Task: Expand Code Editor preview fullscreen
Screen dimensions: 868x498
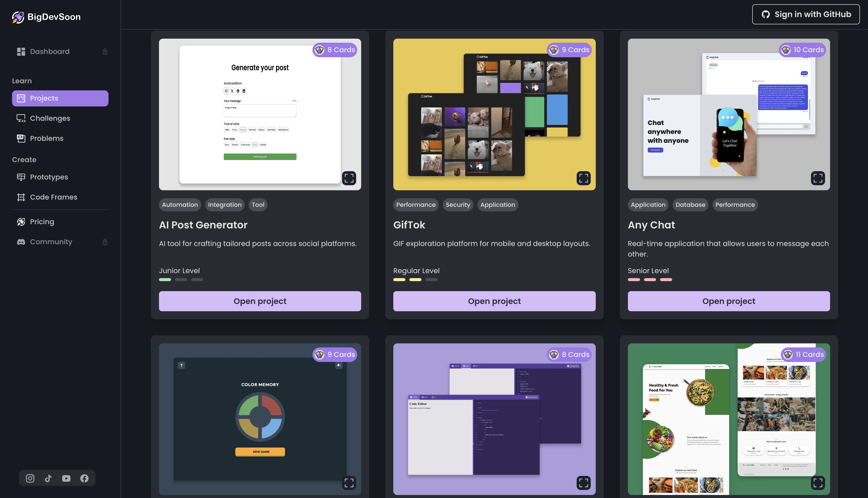Action: (583, 483)
